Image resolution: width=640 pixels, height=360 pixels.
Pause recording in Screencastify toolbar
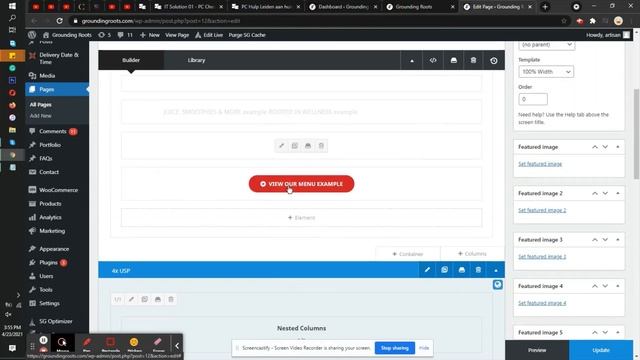click(x=43, y=340)
